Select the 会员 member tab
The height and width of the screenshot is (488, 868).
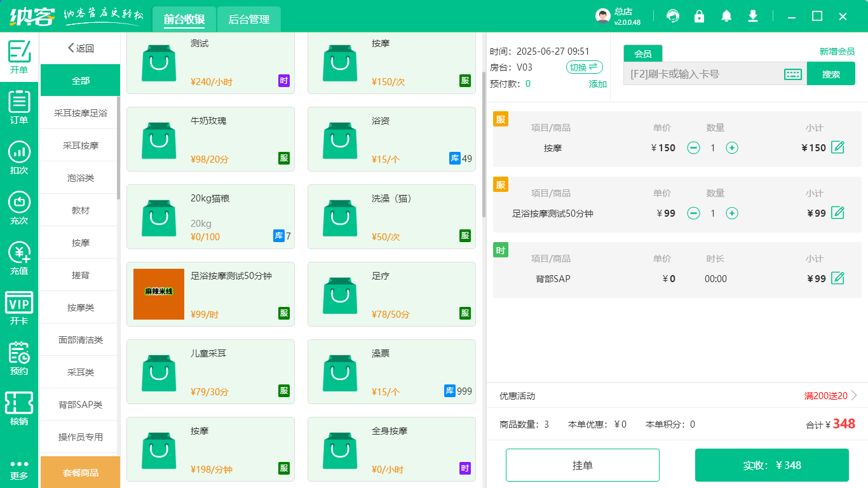click(x=643, y=54)
